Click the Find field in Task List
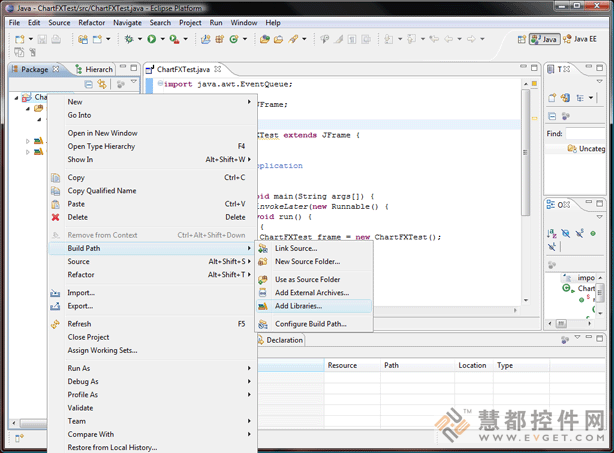Screen dimensions: 614x453 (586, 134)
